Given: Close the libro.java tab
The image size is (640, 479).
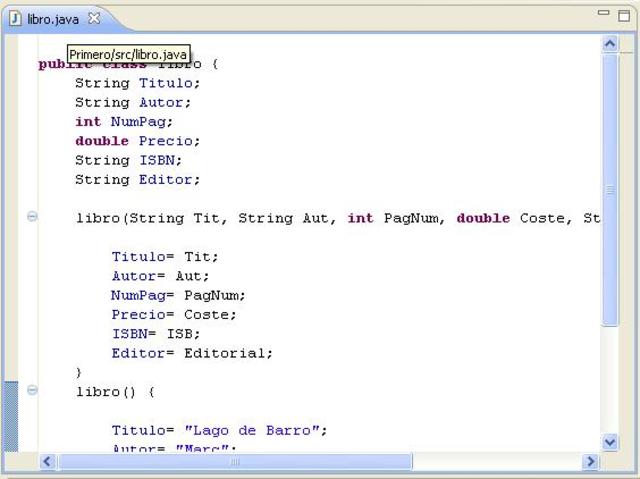Looking at the screenshot, I should coord(94,18).
